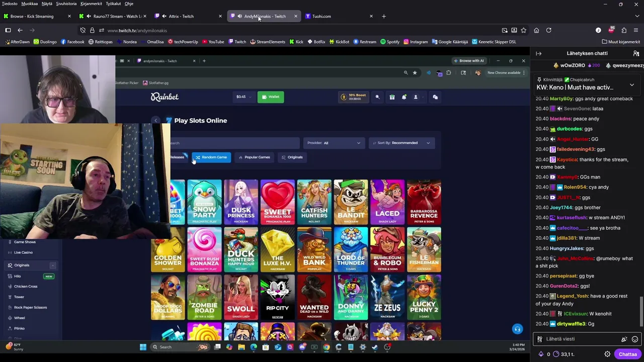Bookmark this page with the star icon
Screen dimensions: 644x362
click(523, 30)
